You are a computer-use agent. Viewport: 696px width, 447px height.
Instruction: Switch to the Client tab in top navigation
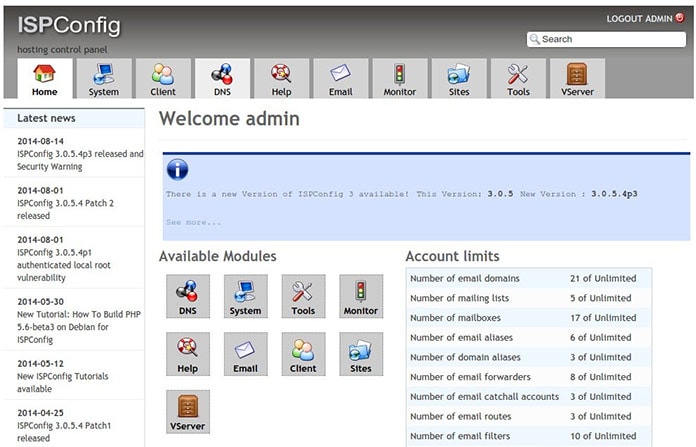pyautogui.click(x=163, y=79)
